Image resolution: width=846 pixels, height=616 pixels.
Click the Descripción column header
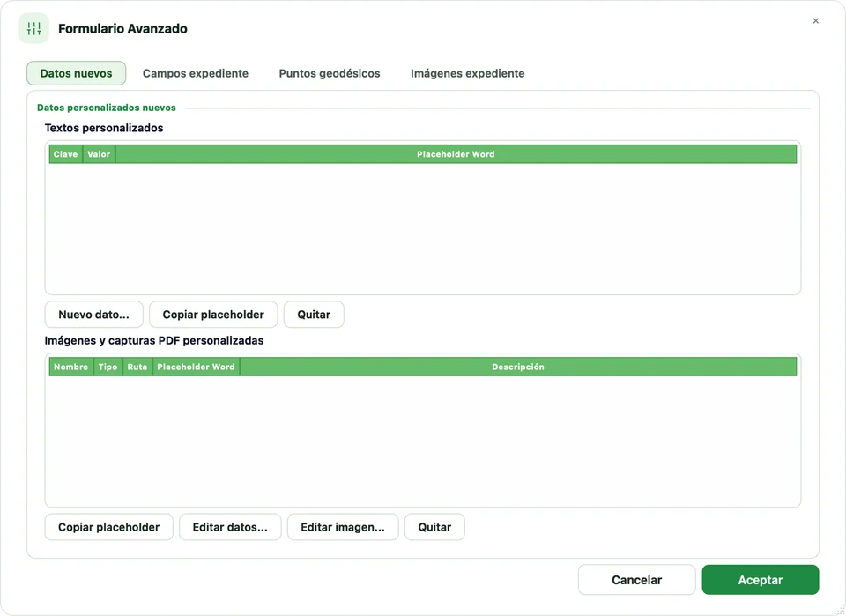(518, 367)
